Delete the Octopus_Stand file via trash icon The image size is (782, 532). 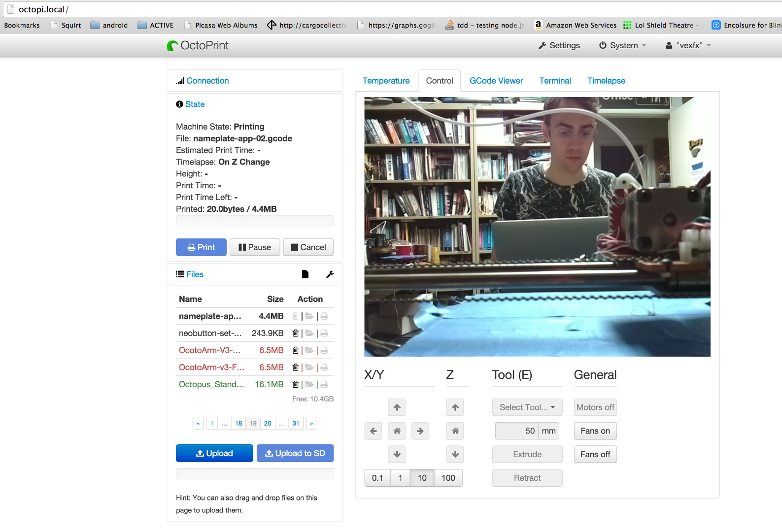[x=295, y=384]
